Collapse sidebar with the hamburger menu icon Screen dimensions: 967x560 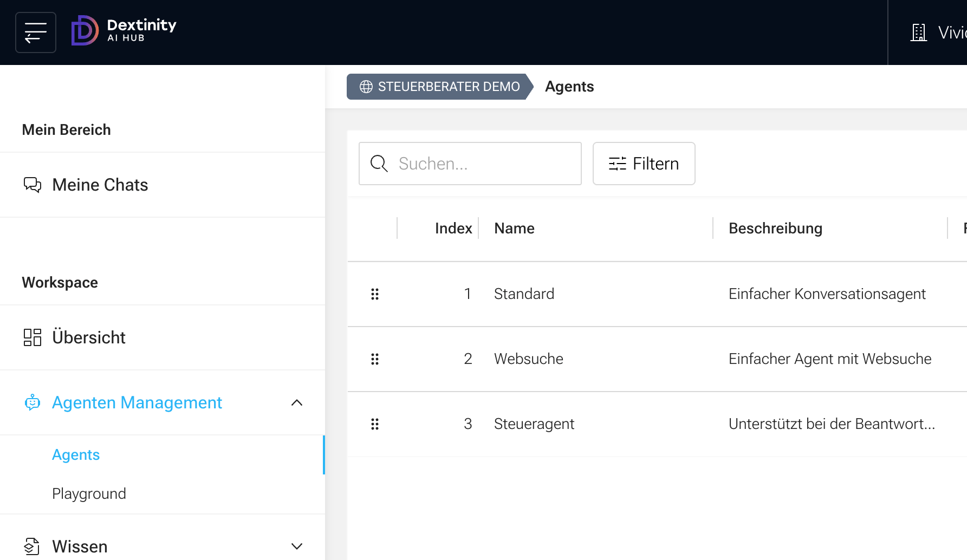point(36,32)
